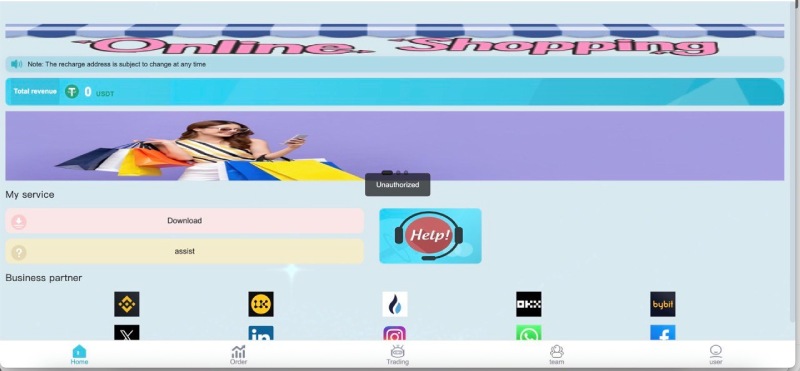The width and height of the screenshot is (800, 371).
Task: Click the KuCoin partner logo
Action: click(x=261, y=304)
